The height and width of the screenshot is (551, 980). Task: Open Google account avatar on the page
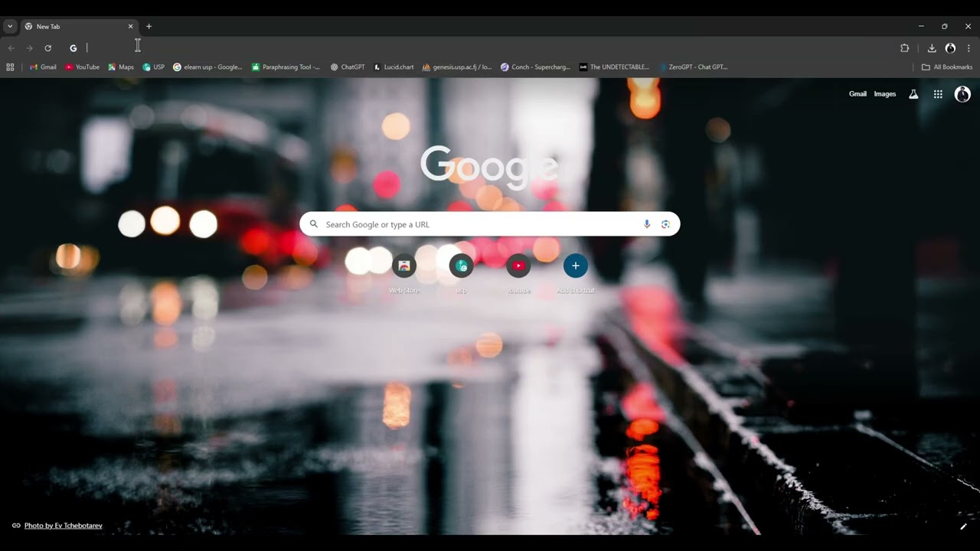click(962, 94)
